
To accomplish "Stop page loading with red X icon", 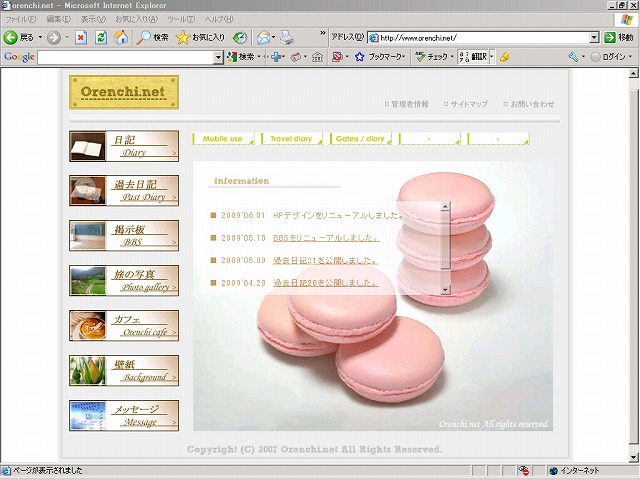I will click(x=81, y=38).
